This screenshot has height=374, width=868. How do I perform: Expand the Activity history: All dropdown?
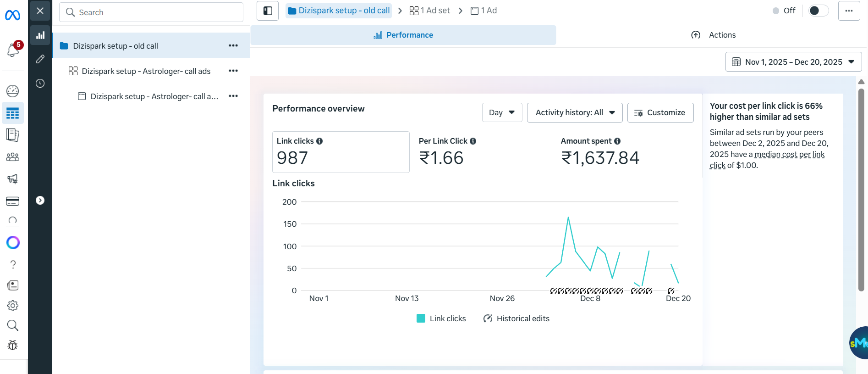575,112
